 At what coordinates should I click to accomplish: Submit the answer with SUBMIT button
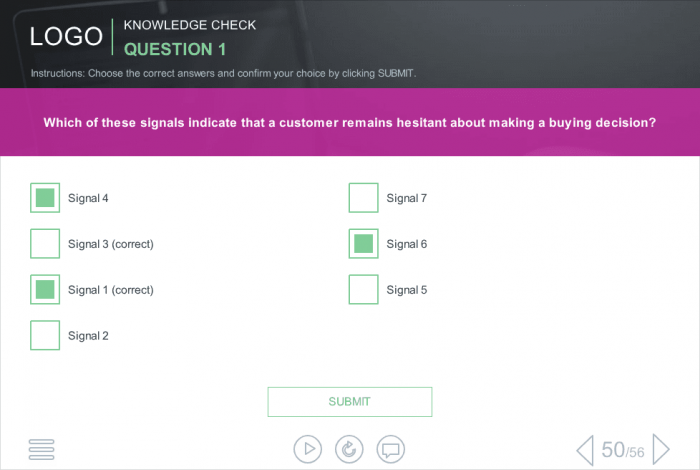tap(350, 402)
